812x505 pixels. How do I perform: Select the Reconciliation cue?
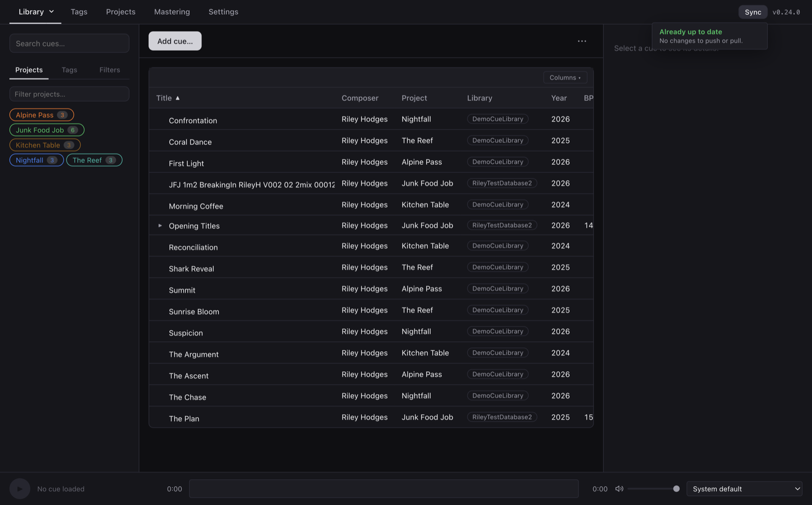pos(371,246)
